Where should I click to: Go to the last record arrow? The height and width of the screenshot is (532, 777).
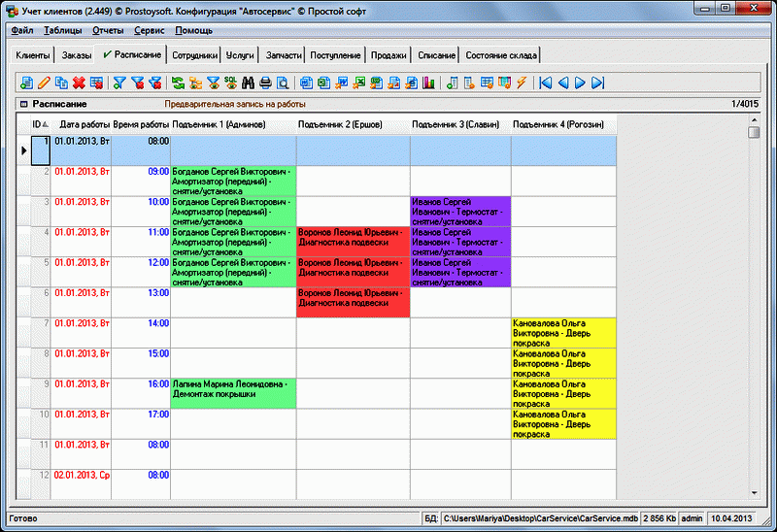[x=597, y=83]
